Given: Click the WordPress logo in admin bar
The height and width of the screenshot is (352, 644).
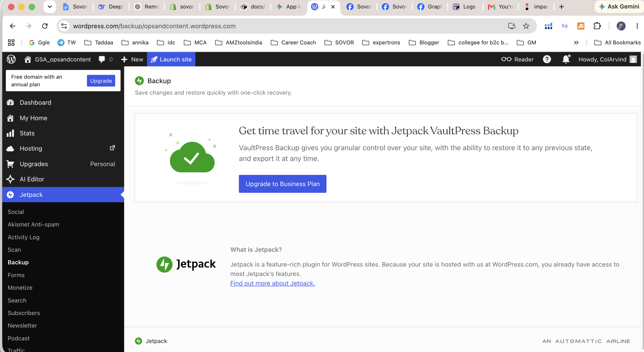Looking at the screenshot, I should 11,59.
